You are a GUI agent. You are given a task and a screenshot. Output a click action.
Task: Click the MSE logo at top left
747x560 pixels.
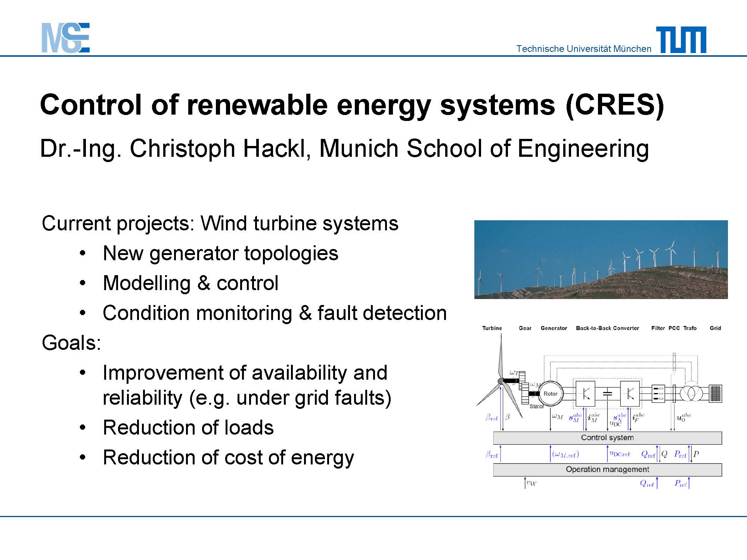[x=66, y=38]
